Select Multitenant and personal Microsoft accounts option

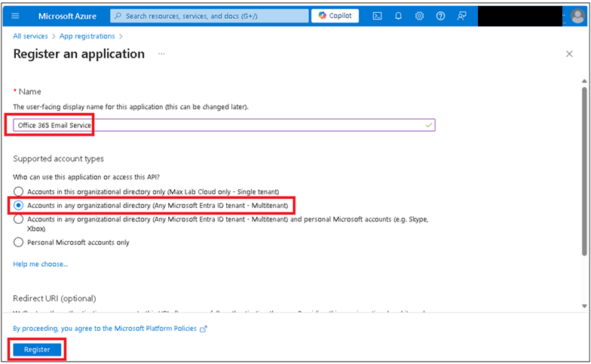(x=18, y=219)
